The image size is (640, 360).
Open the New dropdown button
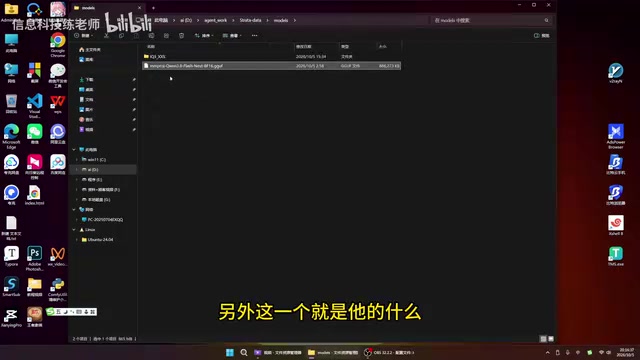pos(83,36)
